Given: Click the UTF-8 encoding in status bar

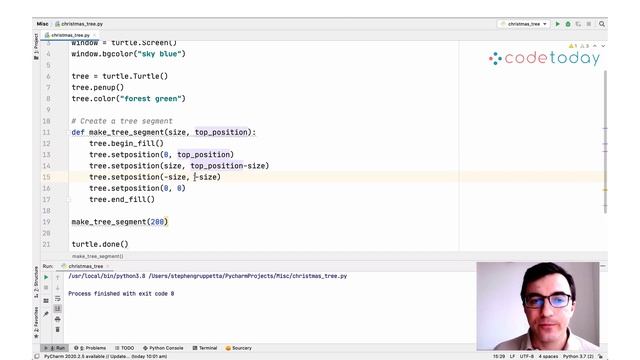Looking at the screenshot, I should (x=527, y=356).
